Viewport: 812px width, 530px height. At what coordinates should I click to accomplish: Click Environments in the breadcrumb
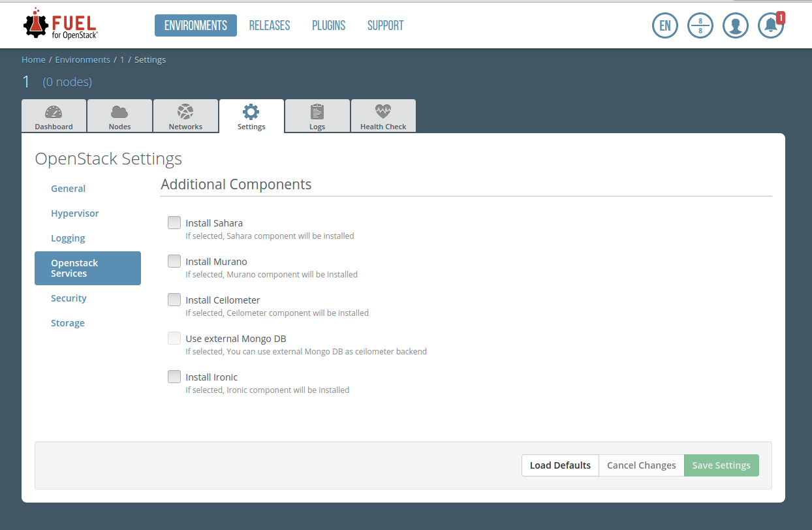(82, 59)
